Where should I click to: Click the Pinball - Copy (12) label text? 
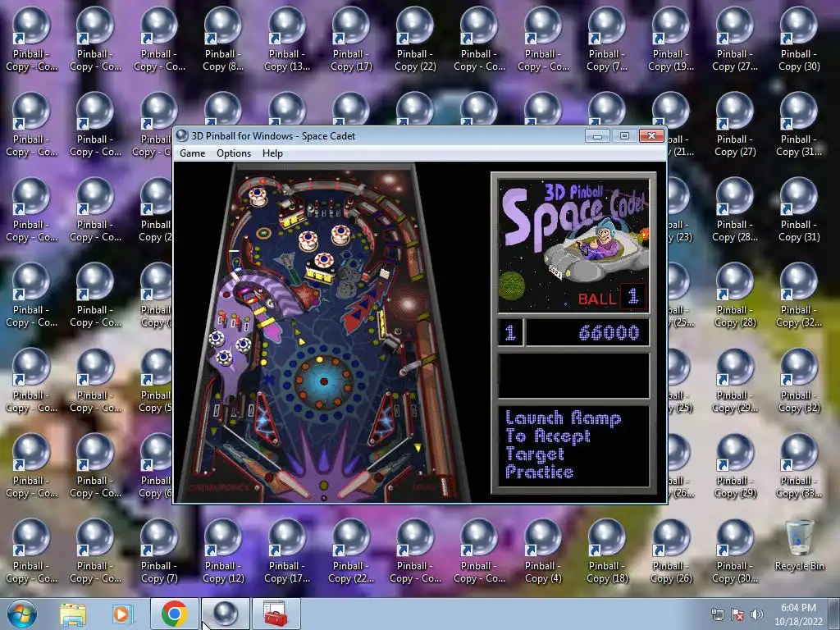(x=223, y=572)
